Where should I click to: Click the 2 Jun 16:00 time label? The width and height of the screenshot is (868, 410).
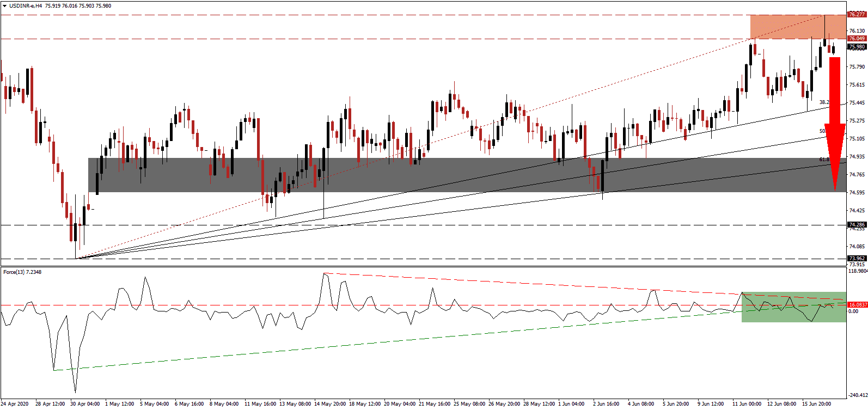click(x=607, y=404)
